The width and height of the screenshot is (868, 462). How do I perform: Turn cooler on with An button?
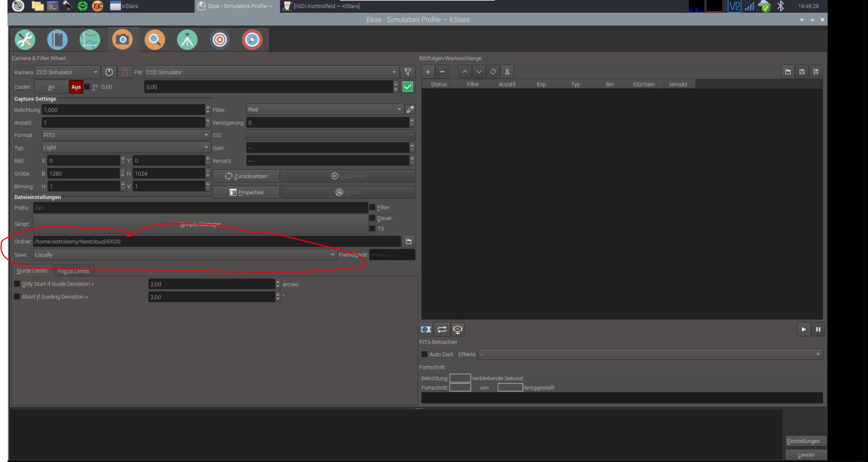[x=51, y=87]
